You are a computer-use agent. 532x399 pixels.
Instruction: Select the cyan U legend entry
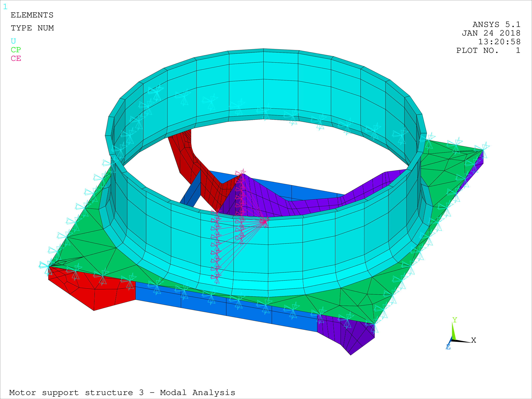[x=13, y=41]
